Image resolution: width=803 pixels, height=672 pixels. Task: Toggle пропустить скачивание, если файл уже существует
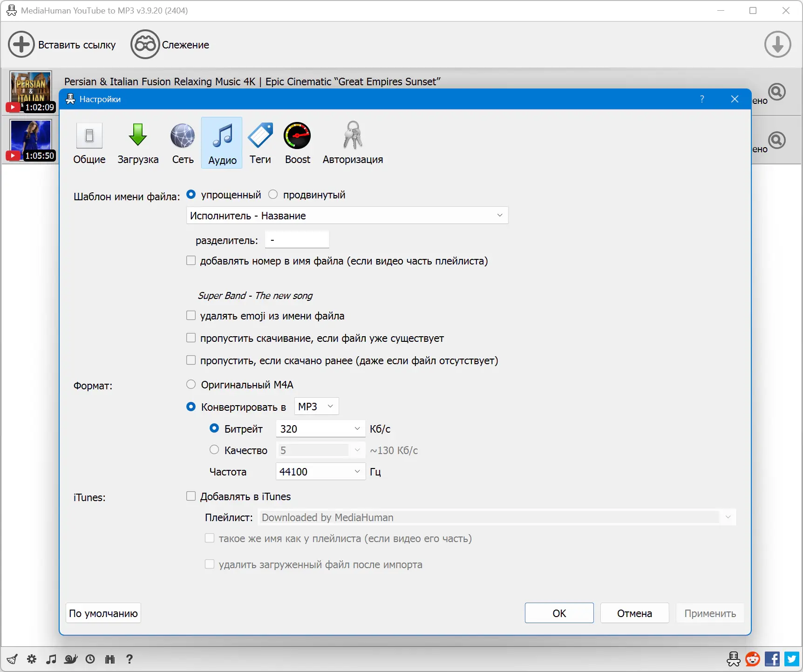(x=191, y=338)
